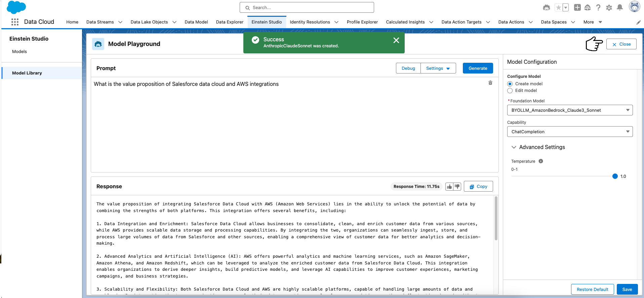This screenshot has width=644, height=298.
Task: Open the Data Streams tab
Action: [x=100, y=22]
